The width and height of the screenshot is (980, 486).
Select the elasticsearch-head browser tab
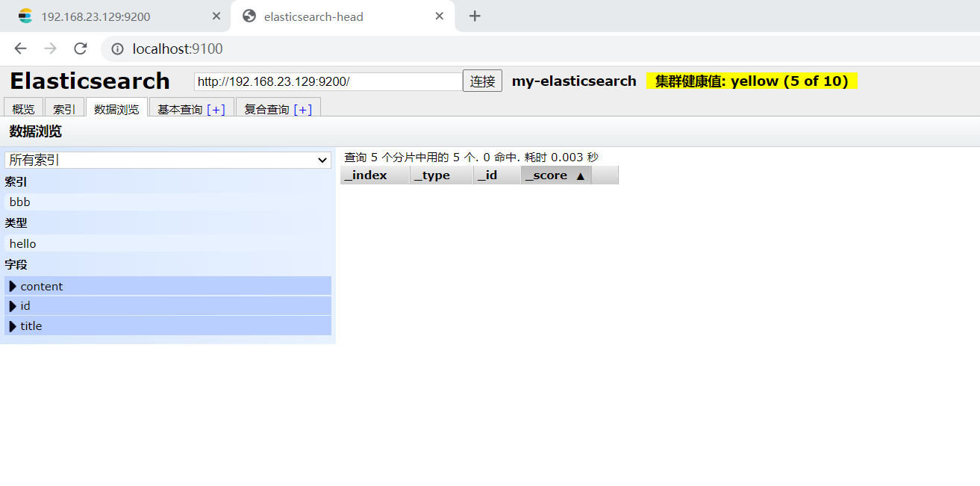pyautogui.click(x=343, y=16)
